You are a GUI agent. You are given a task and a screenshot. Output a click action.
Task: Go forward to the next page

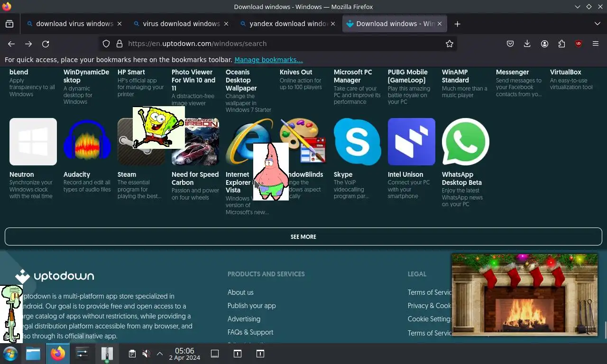point(28,44)
